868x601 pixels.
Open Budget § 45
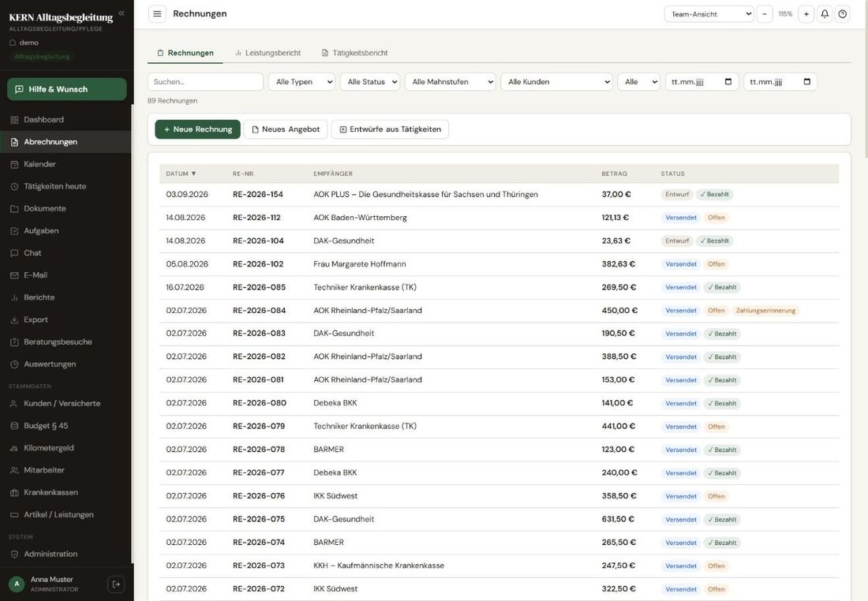[65, 425]
